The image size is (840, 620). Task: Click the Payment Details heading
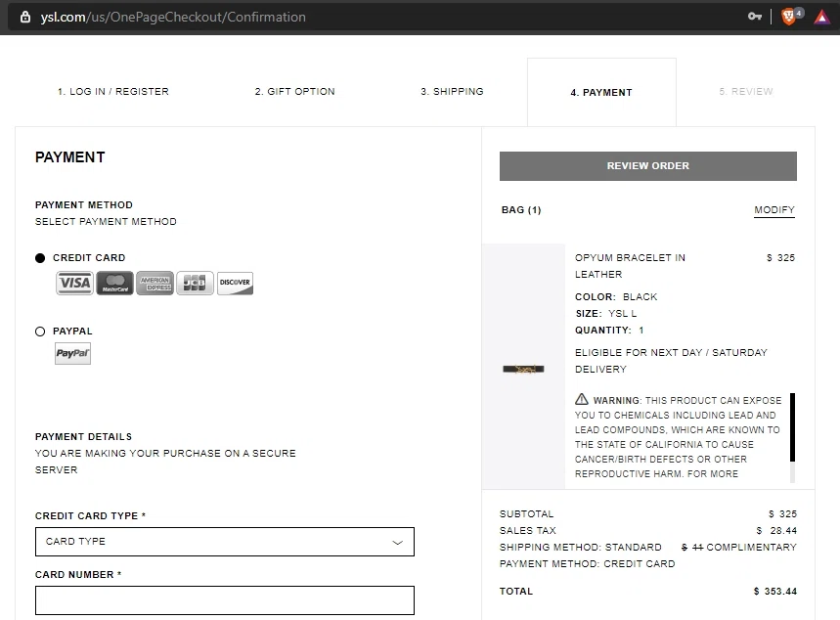click(83, 437)
